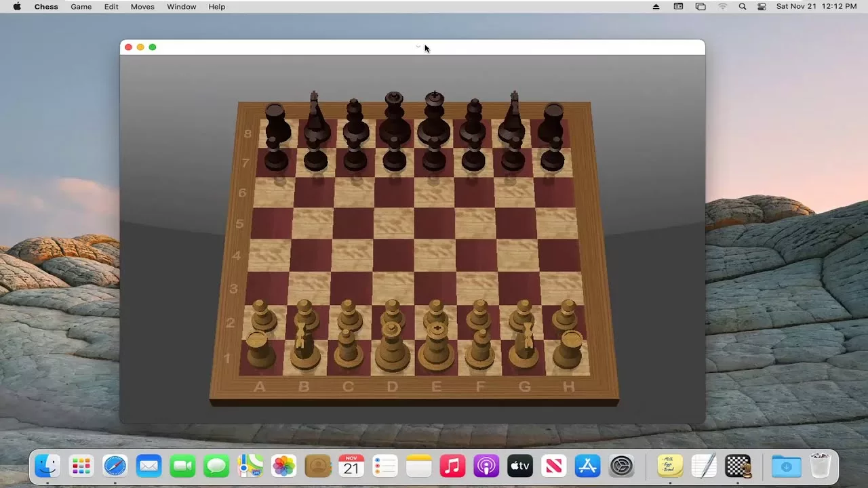Open the Downloads folder in the Dock
This screenshot has width=868, height=488.
tap(785, 466)
